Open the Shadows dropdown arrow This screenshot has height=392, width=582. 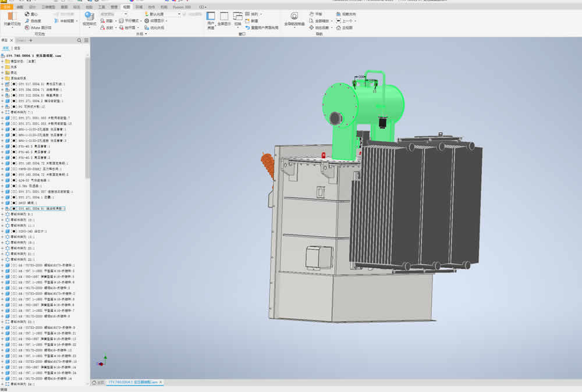coord(116,21)
